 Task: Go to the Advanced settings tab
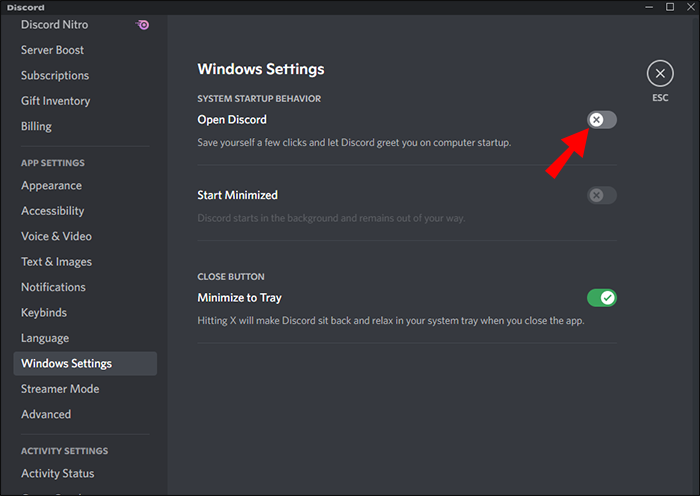(x=46, y=415)
